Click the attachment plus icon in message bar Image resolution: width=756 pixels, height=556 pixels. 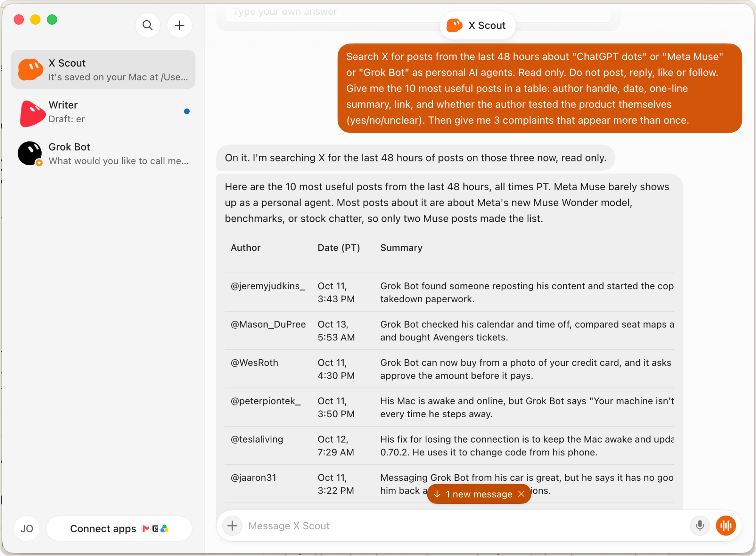pos(232,526)
